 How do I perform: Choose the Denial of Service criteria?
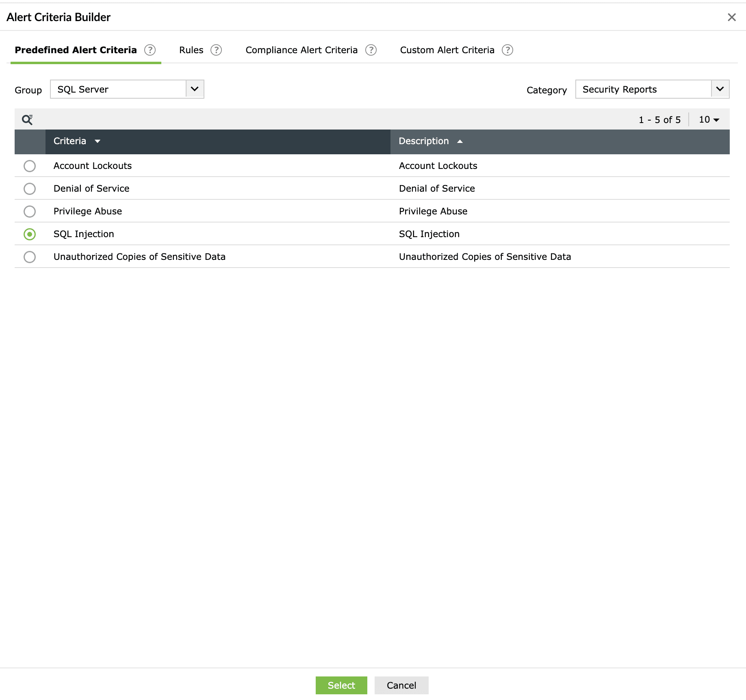pos(29,189)
